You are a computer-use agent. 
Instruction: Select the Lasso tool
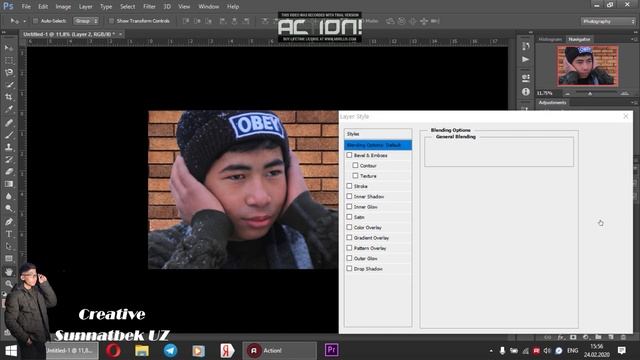click(x=9, y=73)
